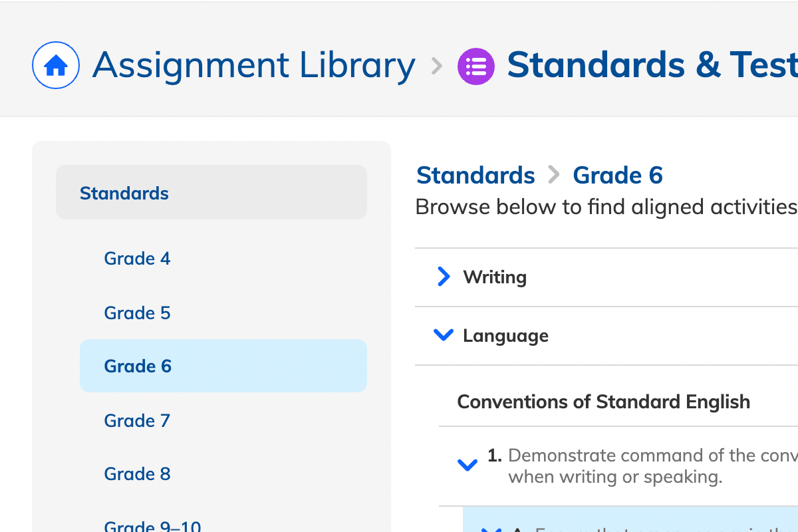Select Grade 8 in the grade list
798x532 pixels.
[x=137, y=473]
